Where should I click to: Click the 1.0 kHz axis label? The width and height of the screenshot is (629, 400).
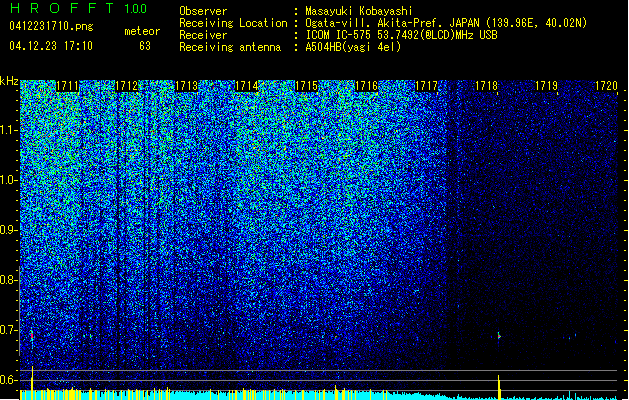coord(9,180)
